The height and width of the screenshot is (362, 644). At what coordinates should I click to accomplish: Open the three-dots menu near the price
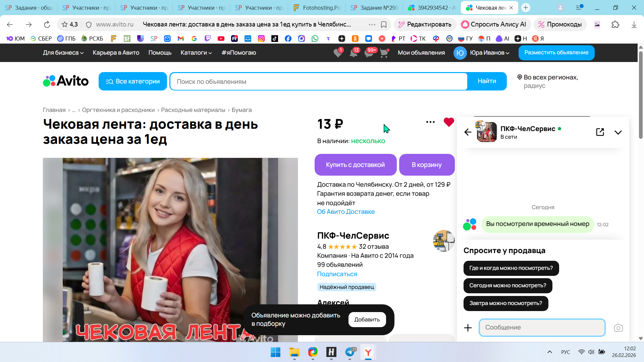[430, 122]
